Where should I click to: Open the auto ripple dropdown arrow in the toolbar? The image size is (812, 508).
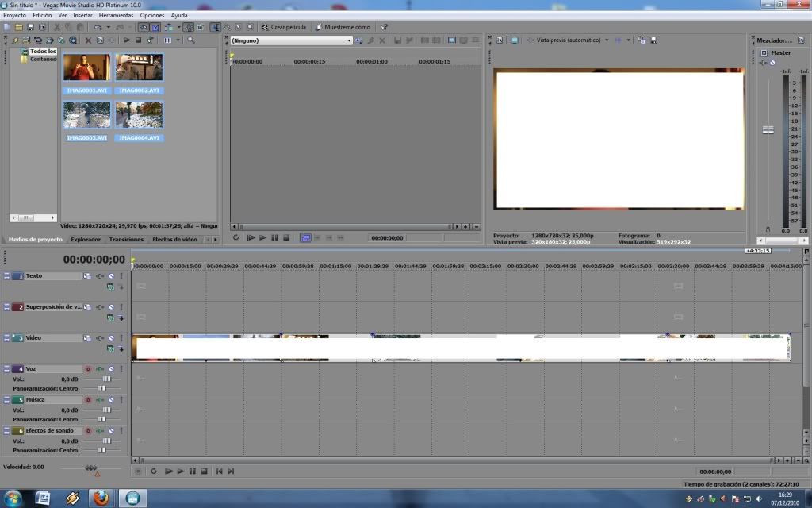178,27
